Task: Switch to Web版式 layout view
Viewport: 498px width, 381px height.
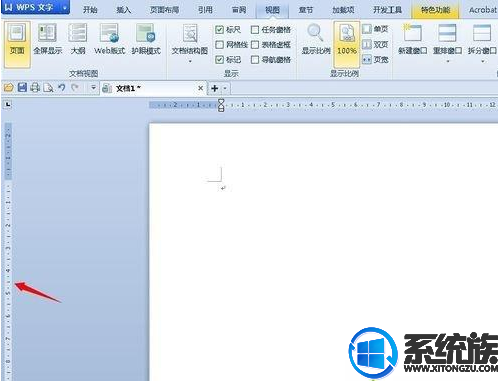Action: pos(109,39)
